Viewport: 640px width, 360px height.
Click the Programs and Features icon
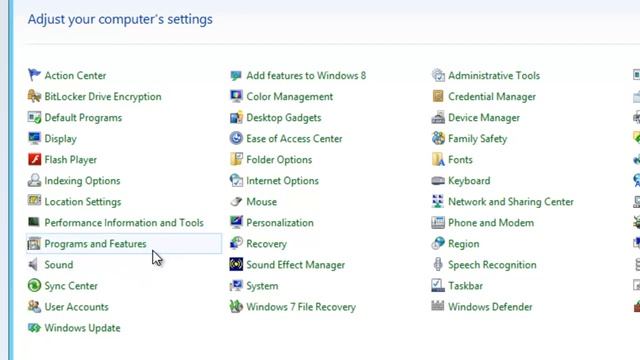pos(34,244)
